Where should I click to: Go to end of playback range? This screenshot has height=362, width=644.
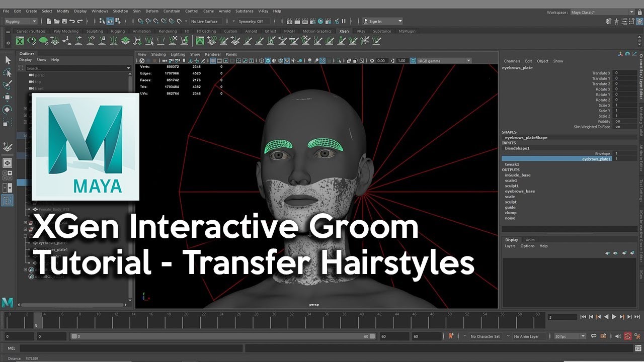click(x=637, y=317)
